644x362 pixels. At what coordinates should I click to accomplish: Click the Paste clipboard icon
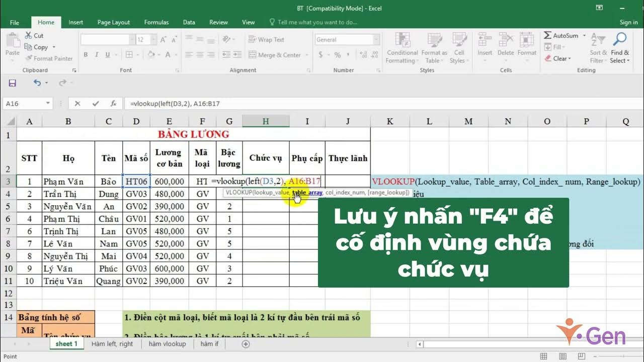tap(12, 41)
